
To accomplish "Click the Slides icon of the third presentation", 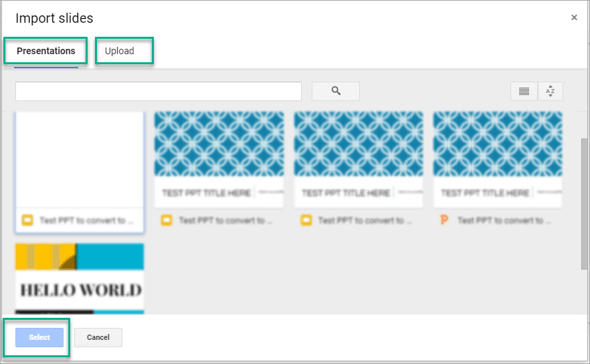I will click(306, 220).
